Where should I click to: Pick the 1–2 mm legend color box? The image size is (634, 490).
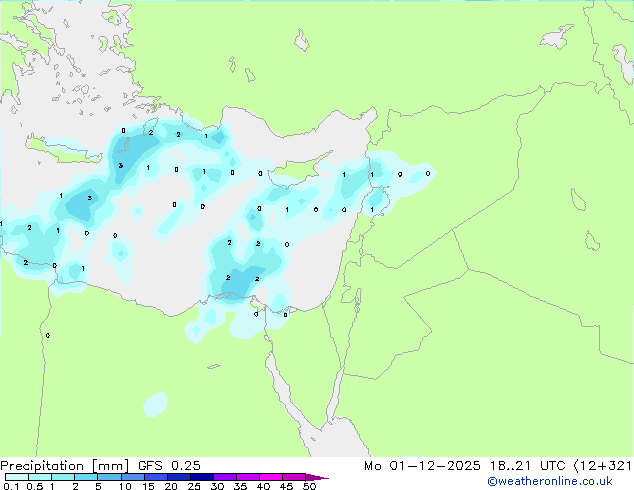(63, 477)
